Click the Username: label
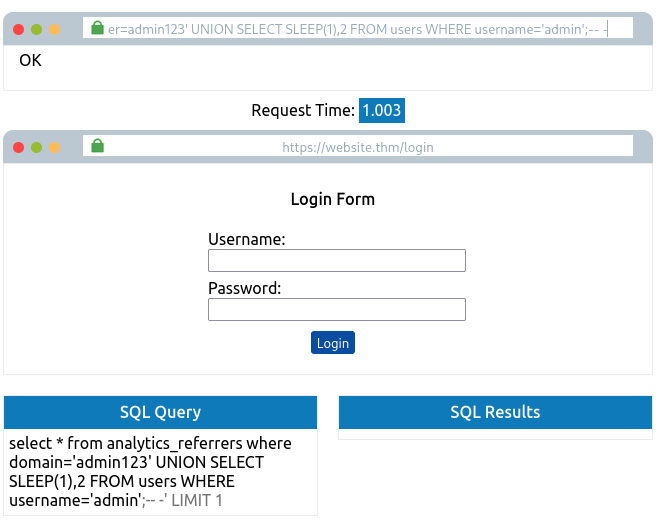Screen dimensions: 662x529 [247, 239]
